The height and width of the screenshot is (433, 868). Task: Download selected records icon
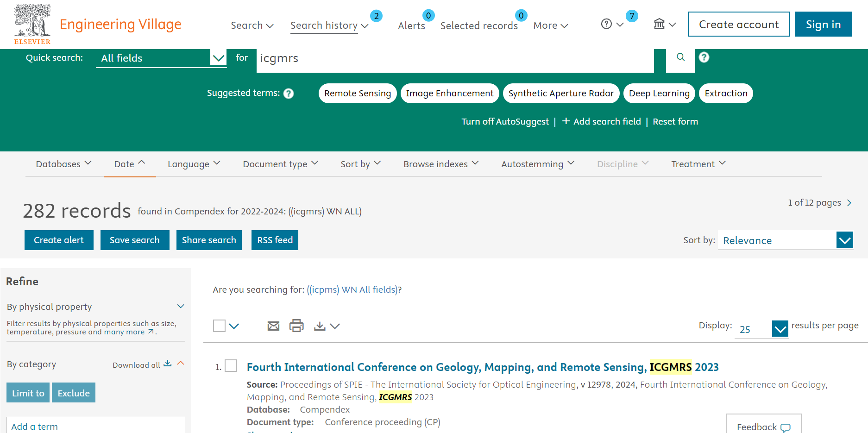[x=320, y=326]
